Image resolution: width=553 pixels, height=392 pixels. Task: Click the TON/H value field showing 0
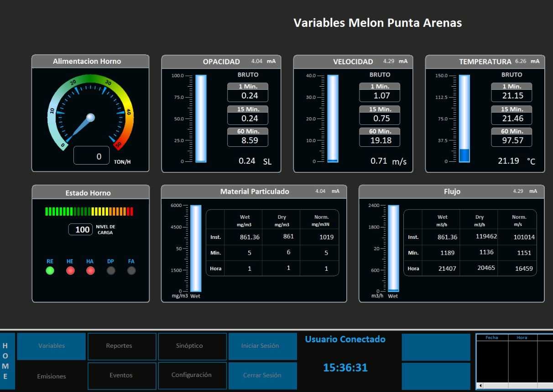pyautogui.click(x=91, y=156)
